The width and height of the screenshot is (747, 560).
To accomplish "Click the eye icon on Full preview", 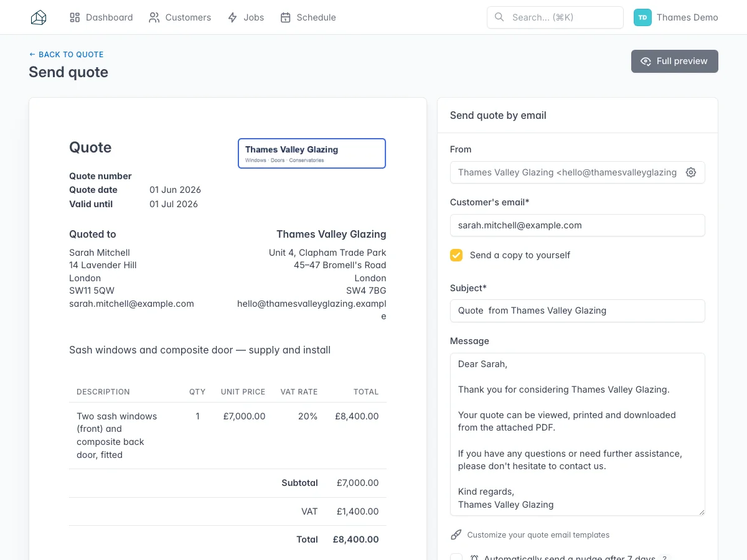I will 646,61.
